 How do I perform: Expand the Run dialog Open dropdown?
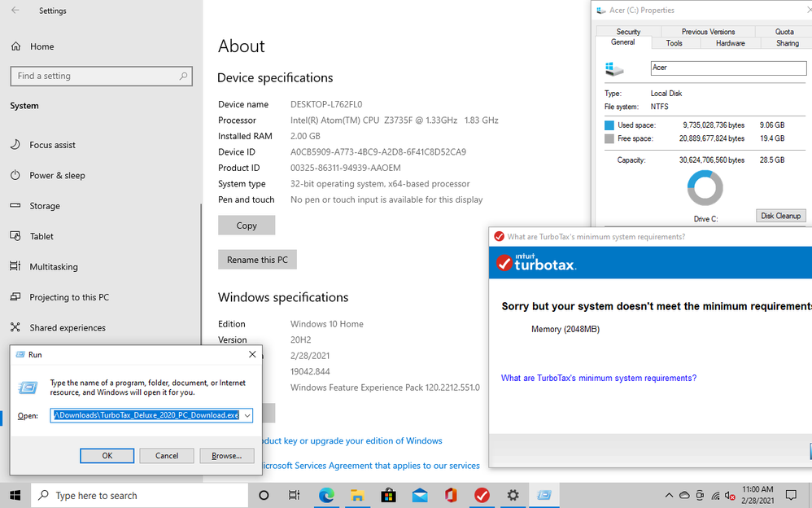247,415
